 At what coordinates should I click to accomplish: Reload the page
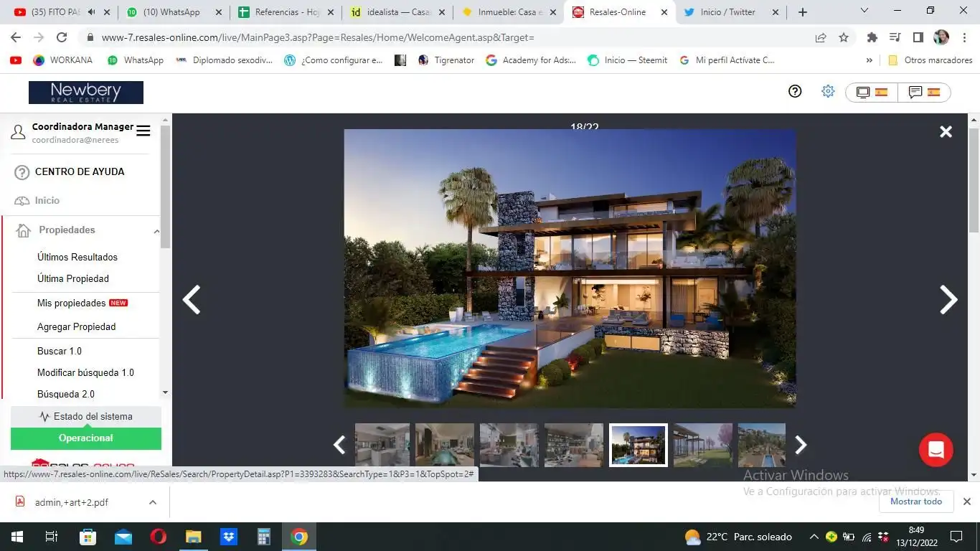(62, 37)
